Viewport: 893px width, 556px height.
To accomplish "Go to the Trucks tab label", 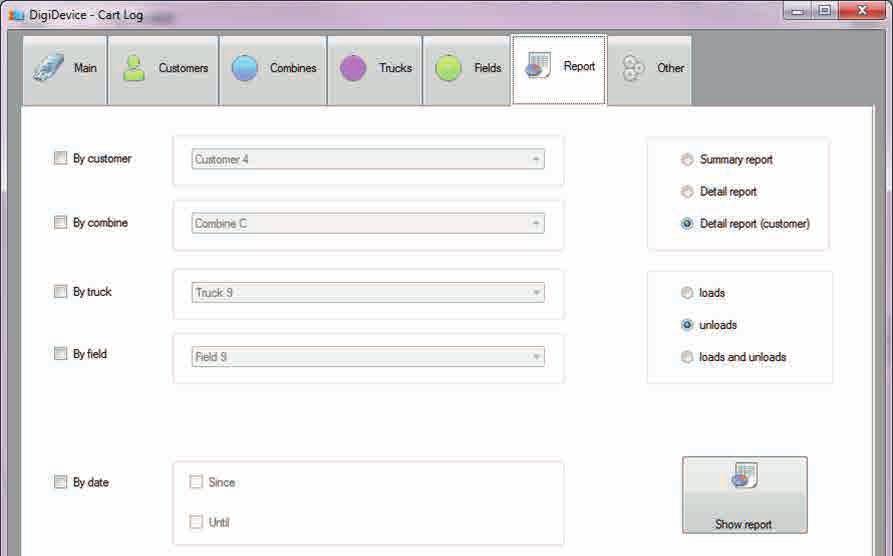I will pos(396,68).
